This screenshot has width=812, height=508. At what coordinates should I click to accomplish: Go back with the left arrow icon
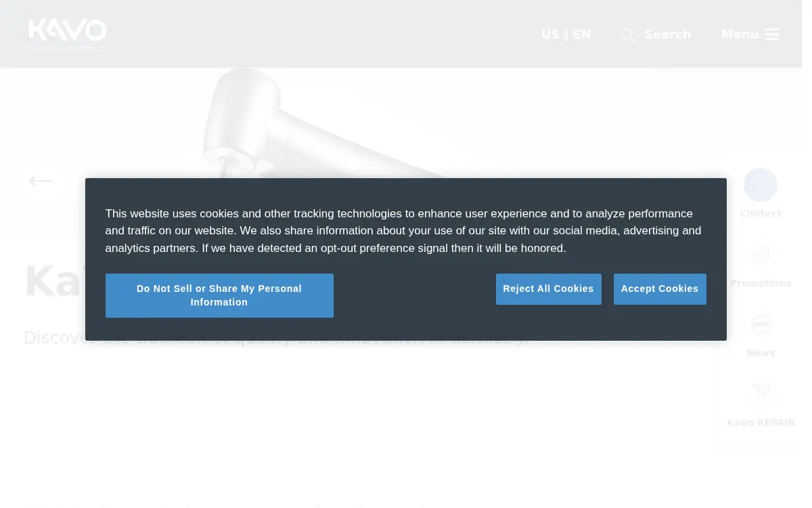[x=41, y=181]
